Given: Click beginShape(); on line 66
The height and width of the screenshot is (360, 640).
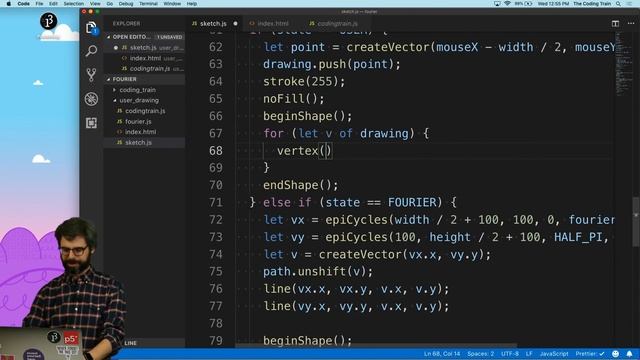Looking at the screenshot, I should (x=307, y=116).
